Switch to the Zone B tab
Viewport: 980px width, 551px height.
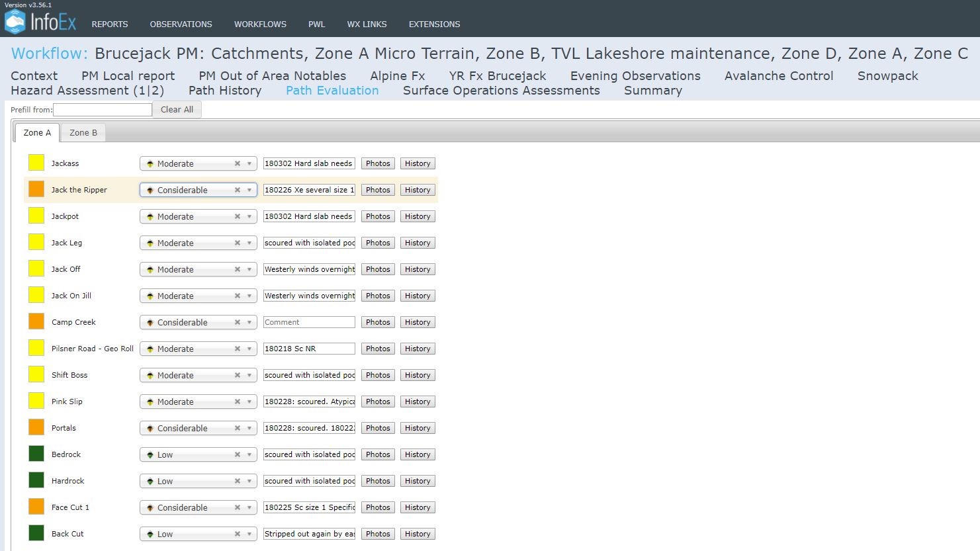tap(83, 133)
